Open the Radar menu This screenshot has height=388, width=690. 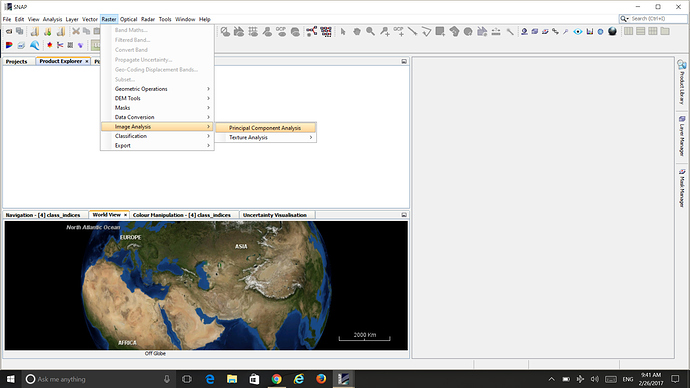pyautogui.click(x=148, y=19)
